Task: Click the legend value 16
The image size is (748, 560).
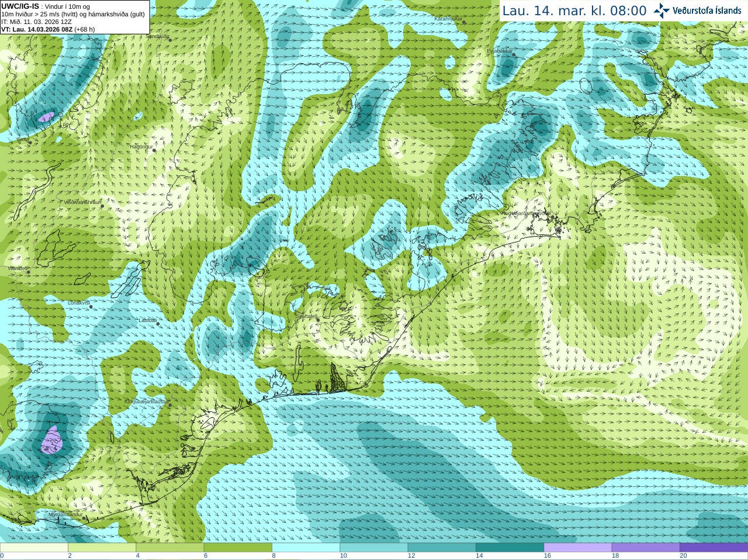Action: [548, 556]
